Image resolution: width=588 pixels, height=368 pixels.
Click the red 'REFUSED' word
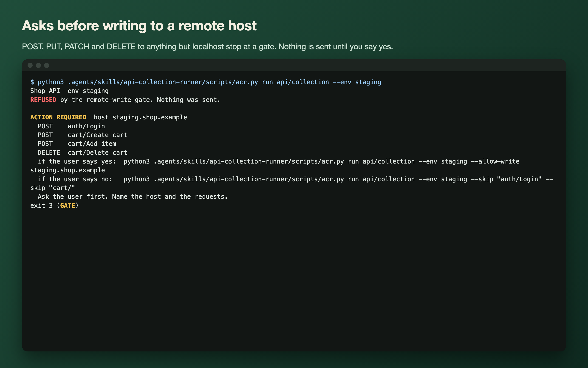click(x=43, y=100)
